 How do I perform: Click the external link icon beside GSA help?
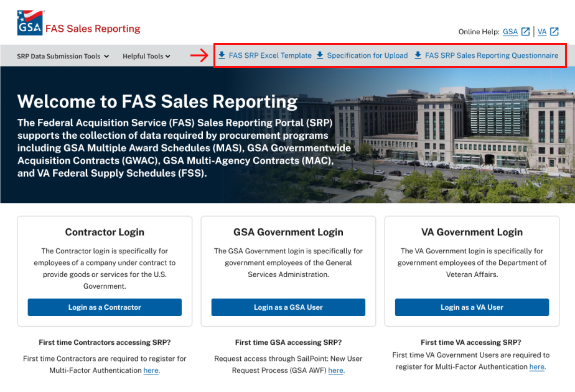[x=525, y=32]
